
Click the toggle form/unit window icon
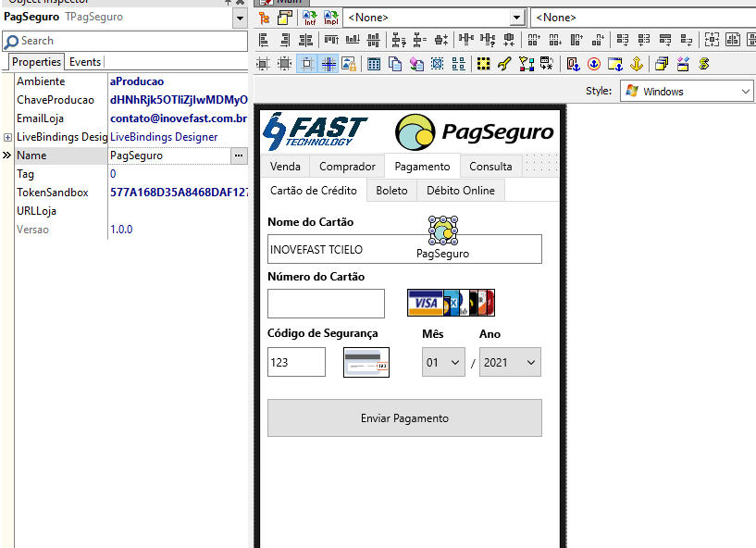click(x=285, y=18)
